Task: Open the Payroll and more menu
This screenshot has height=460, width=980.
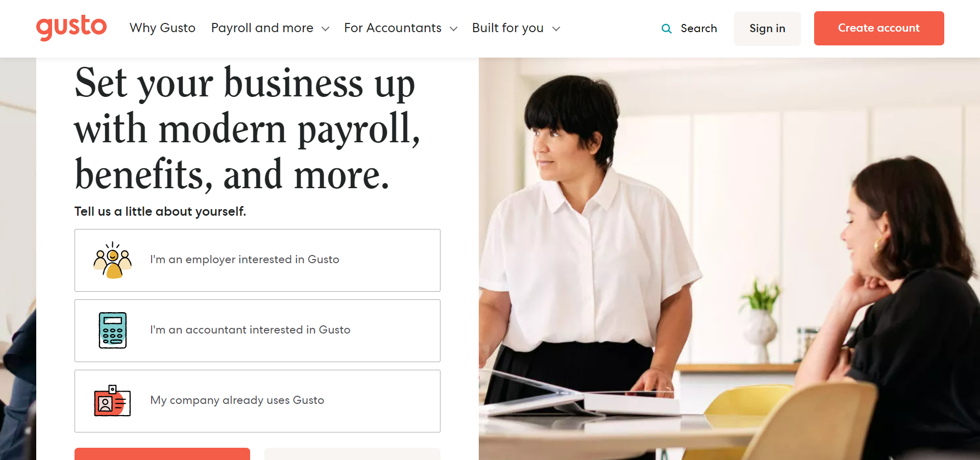Action: [262, 28]
